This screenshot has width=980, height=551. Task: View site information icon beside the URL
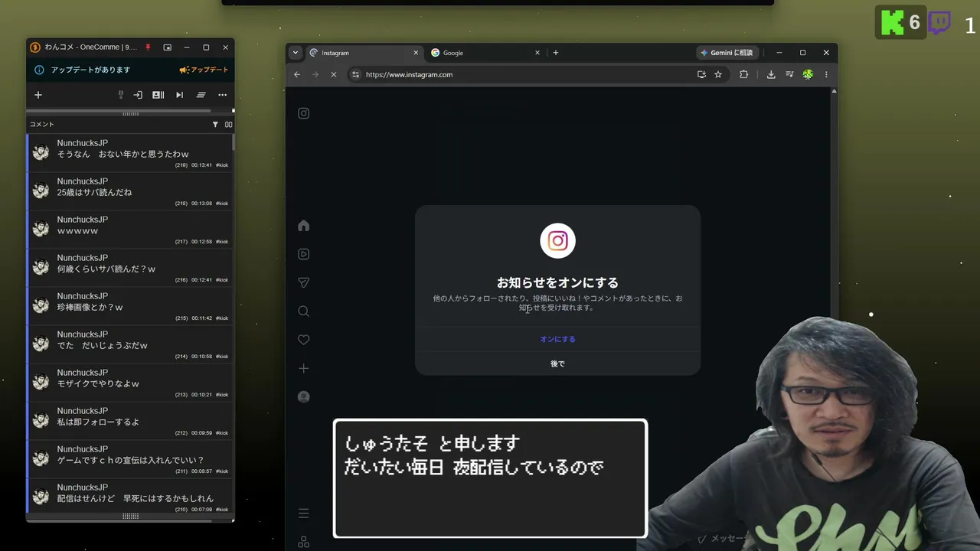pos(354,74)
